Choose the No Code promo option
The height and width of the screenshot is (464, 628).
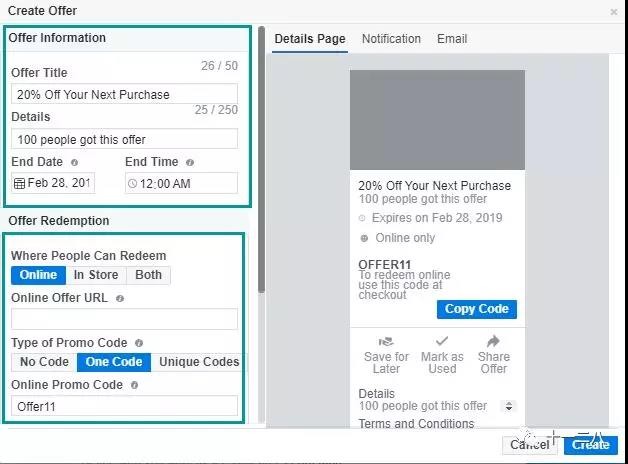click(44, 362)
